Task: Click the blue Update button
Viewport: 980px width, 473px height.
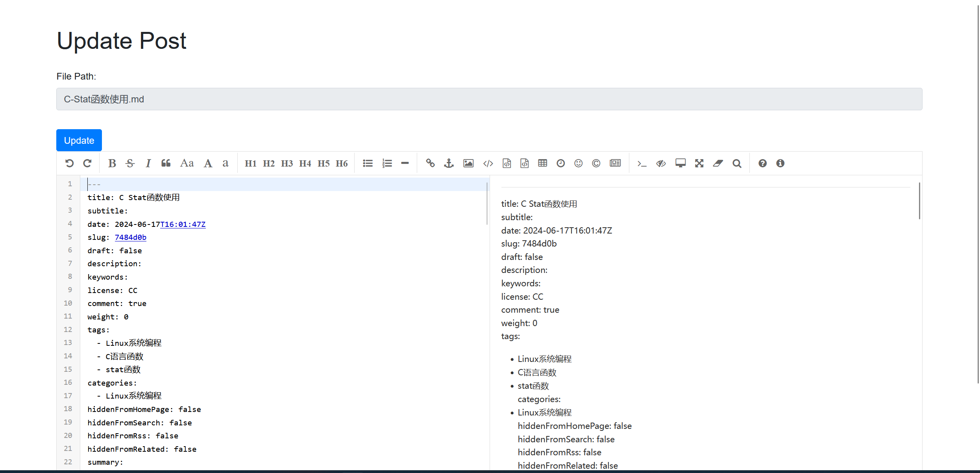Action: point(79,140)
